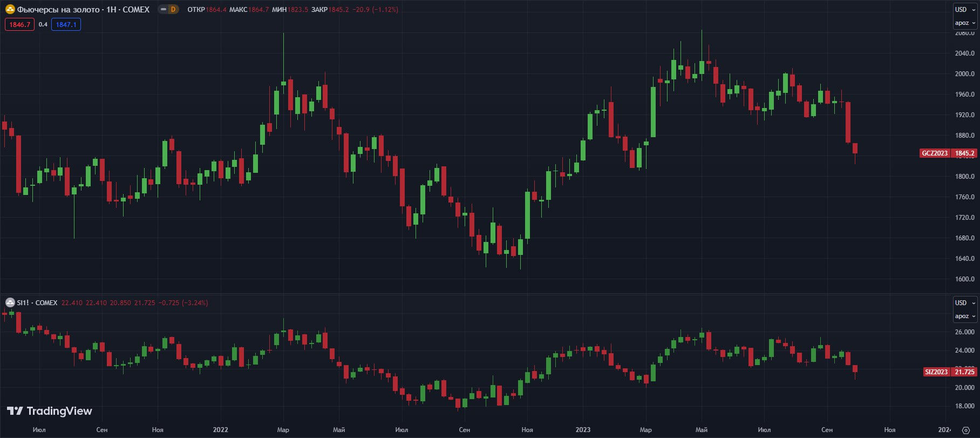980x438 pixels.
Task: Click the SI1! · COMEX pane title
Action: tap(37, 302)
